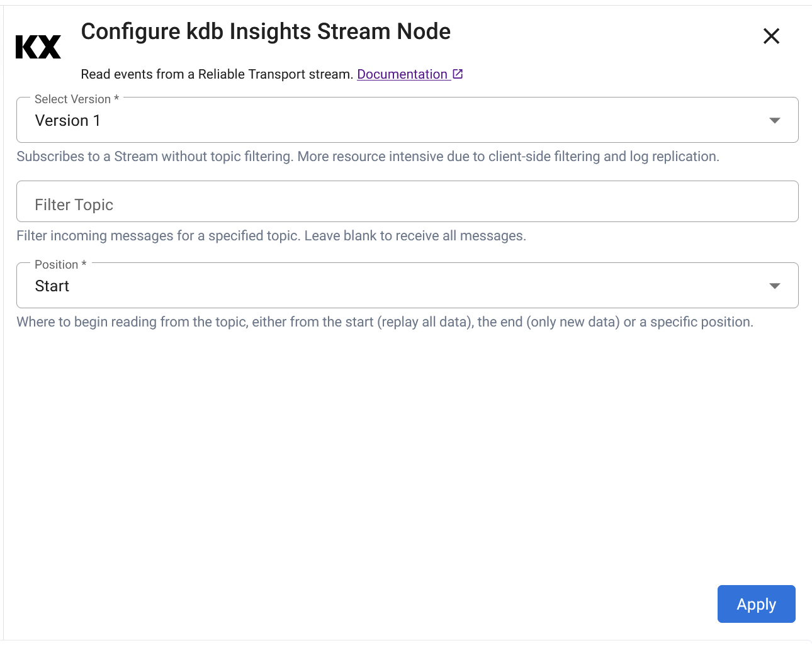Click inside the Filter Topic text field
This screenshot has width=812, height=648.
(x=407, y=201)
